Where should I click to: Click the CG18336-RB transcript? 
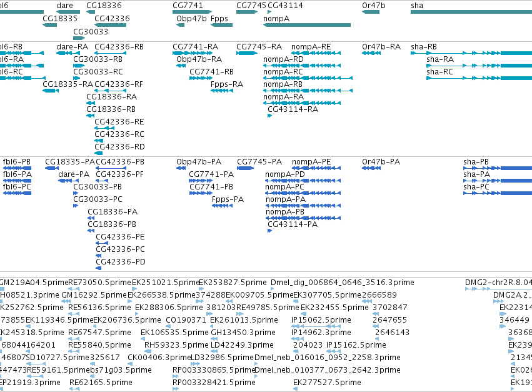(x=90, y=116)
